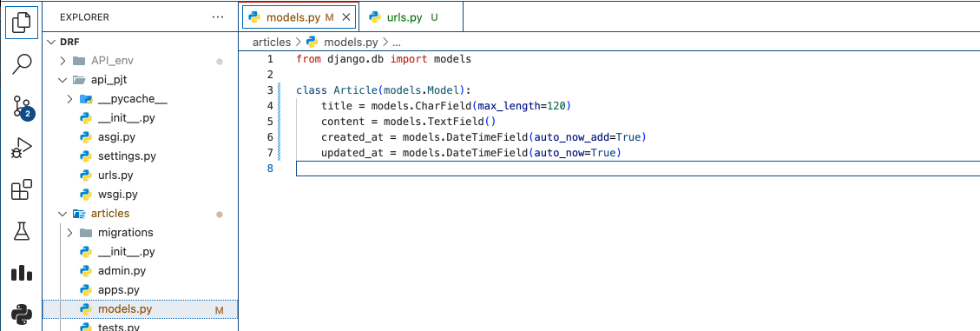Click the EXPLORER panel title
The image size is (980, 331).
click(x=84, y=17)
